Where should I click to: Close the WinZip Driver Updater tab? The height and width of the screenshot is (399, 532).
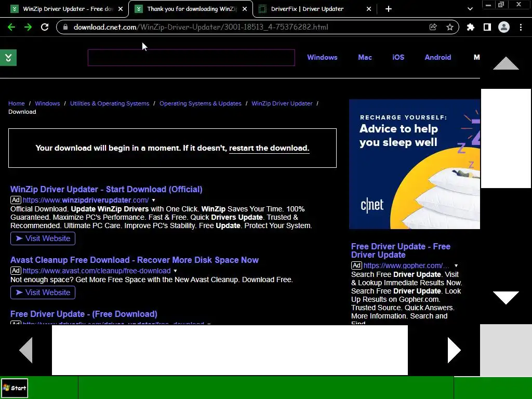click(x=121, y=9)
